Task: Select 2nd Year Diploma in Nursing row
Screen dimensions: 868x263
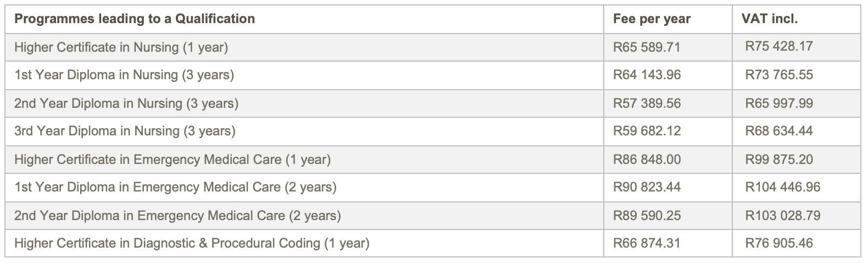Action: pos(126,103)
